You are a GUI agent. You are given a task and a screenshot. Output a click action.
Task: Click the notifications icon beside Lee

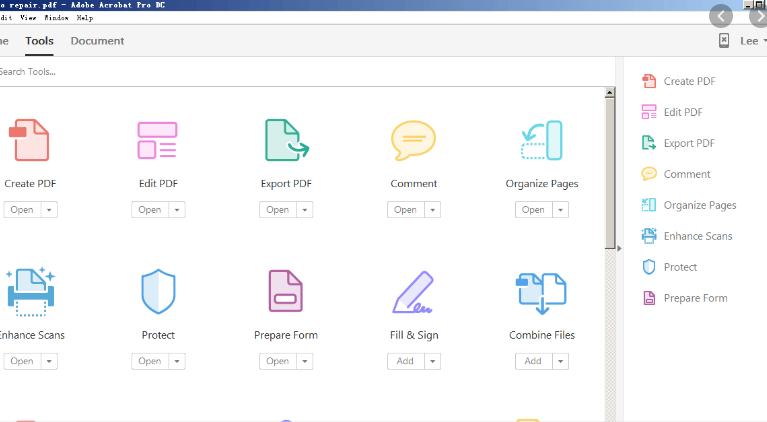tap(724, 41)
